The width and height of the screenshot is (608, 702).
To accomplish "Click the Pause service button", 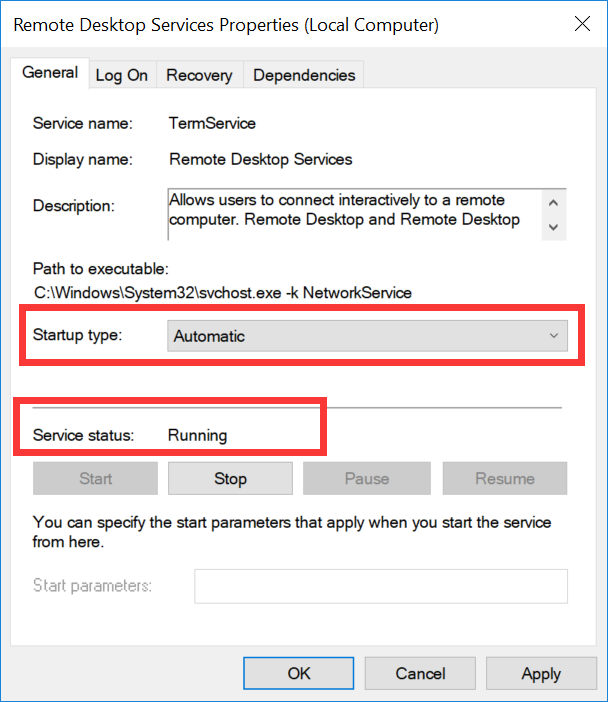I will pyautogui.click(x=367, y=479).
